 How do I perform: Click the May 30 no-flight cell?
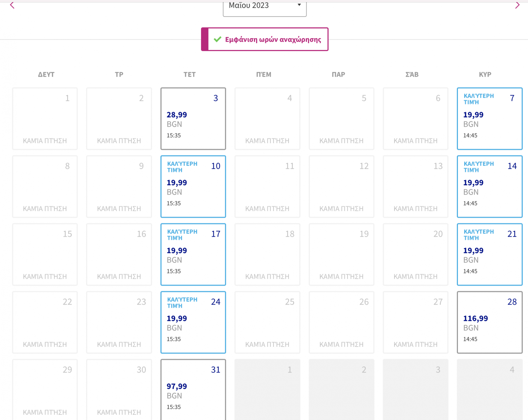119,389
